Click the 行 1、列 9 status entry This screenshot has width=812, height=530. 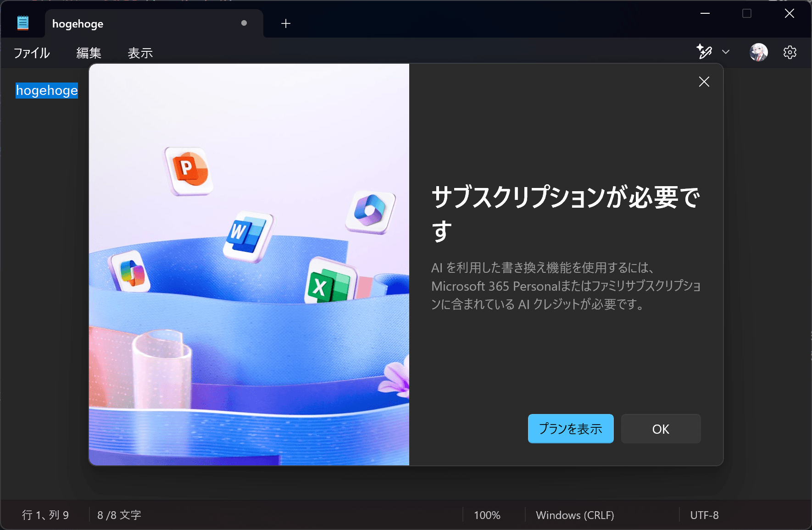[45, 515]
